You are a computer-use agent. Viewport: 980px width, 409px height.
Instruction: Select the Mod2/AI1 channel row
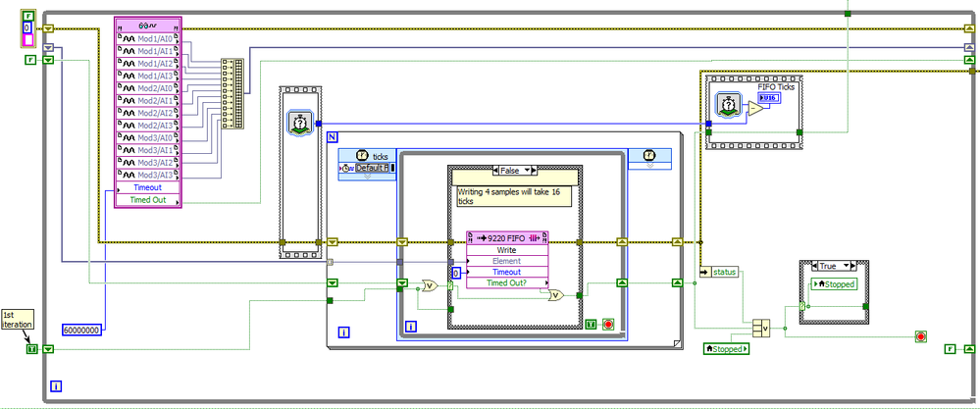(147, 100)
